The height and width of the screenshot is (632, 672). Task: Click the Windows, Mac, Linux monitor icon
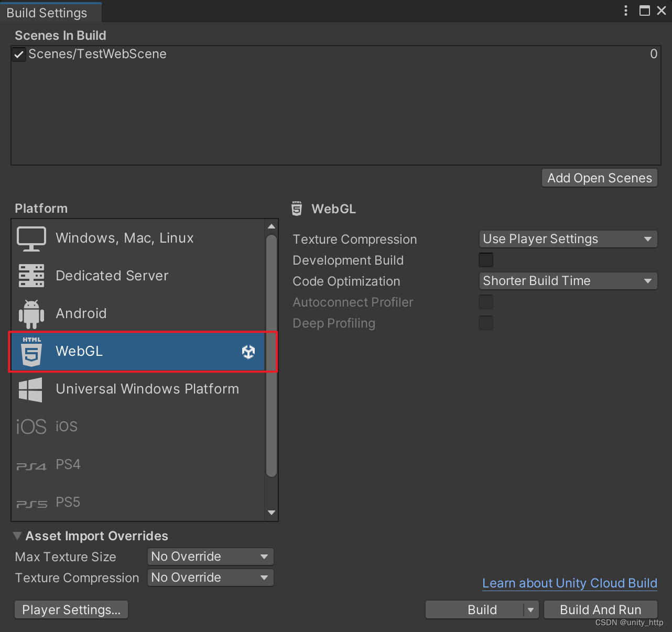[31, 238]
